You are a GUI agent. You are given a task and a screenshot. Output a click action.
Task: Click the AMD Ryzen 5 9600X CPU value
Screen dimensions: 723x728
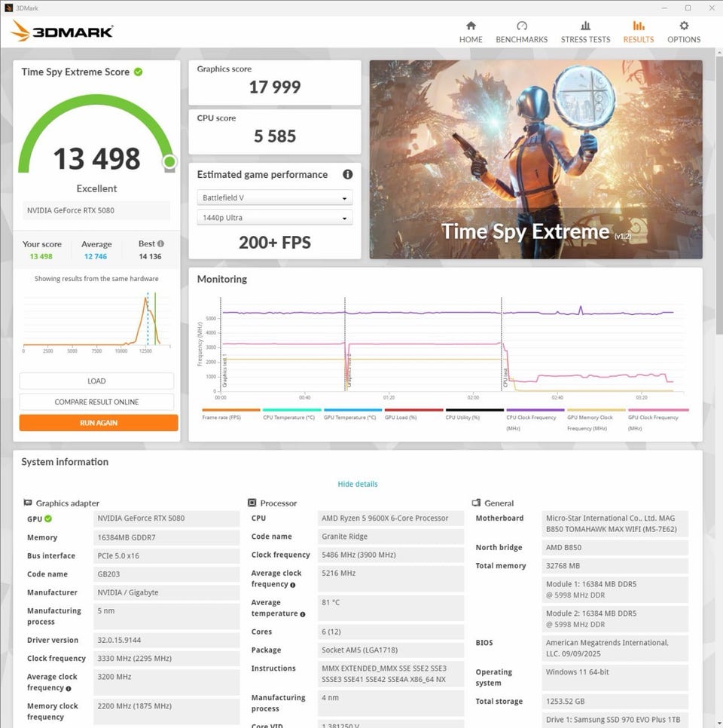(391, 518)
